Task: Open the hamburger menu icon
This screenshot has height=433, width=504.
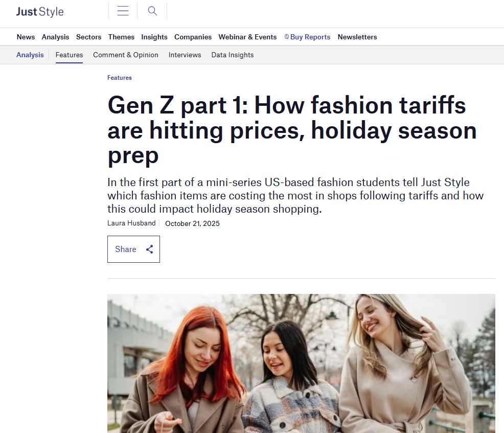Action: [123, 11]
